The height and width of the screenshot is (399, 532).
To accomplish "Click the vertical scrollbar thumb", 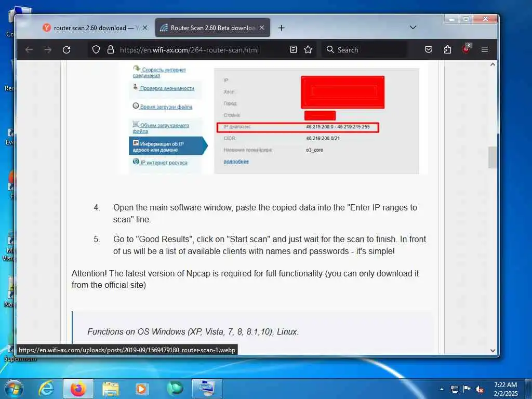I will [x=493, y=157].
